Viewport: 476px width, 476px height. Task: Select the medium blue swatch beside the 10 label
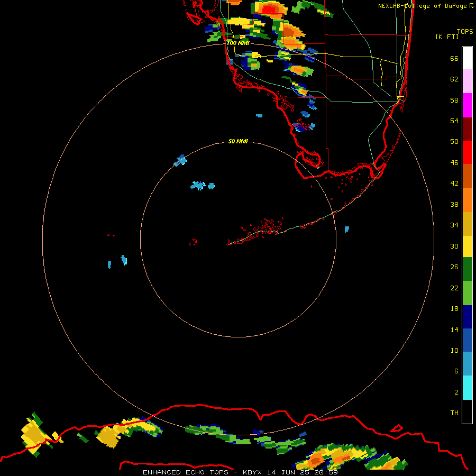pos(467,340)
